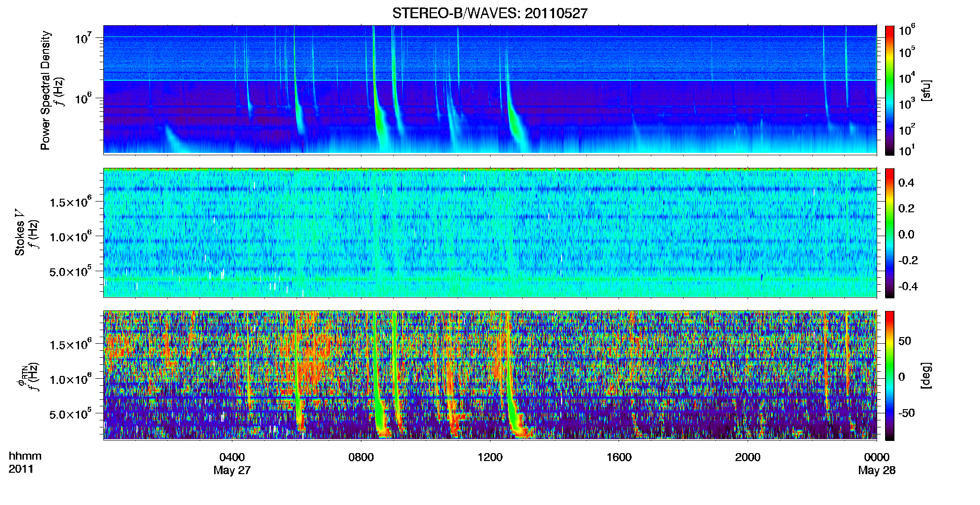Screen dimensions: 980x505
Task: Click the '1200' time axis label
Action: [490, 457]
